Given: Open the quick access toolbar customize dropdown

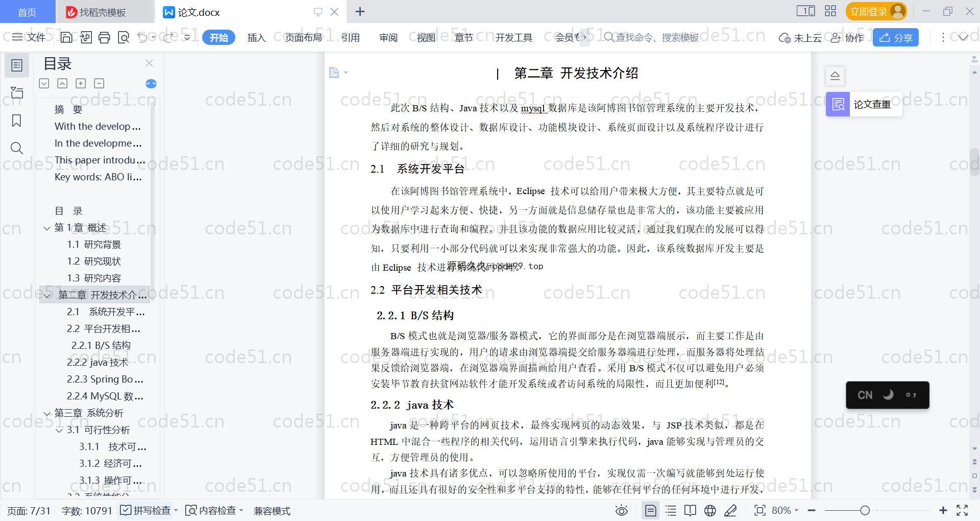Looking at the screenshot, I should point(187,37).
